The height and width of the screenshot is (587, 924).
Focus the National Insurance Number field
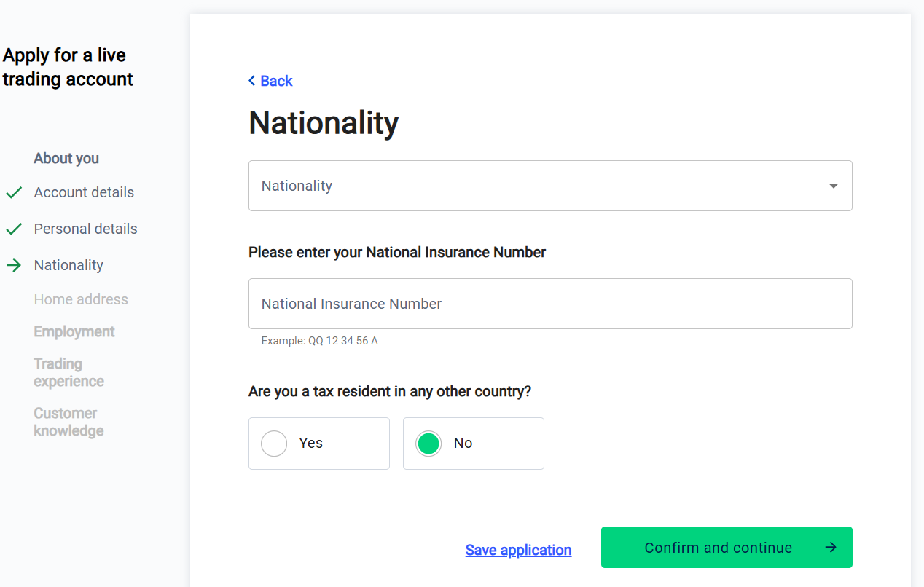550,304
